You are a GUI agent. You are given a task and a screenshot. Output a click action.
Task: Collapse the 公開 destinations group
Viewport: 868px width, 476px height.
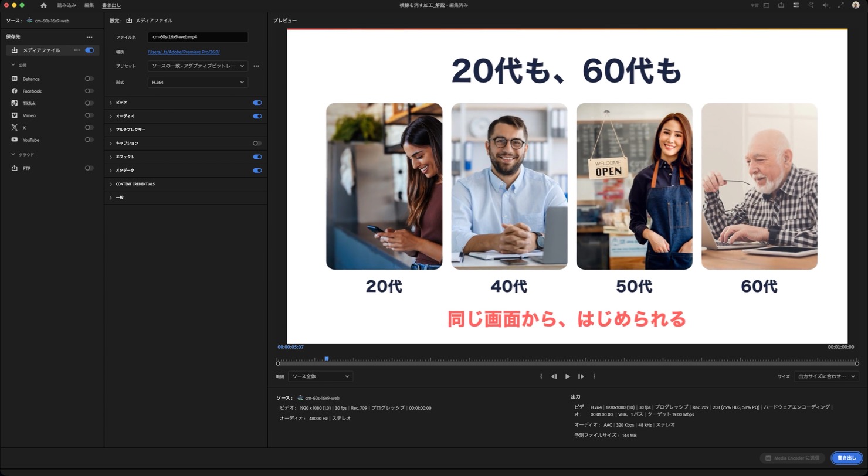13,65
